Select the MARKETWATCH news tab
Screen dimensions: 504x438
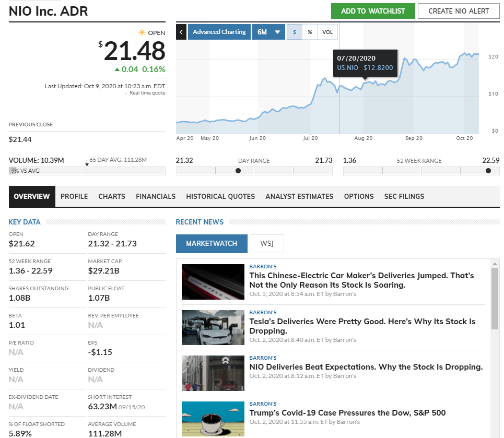point(212,244)
